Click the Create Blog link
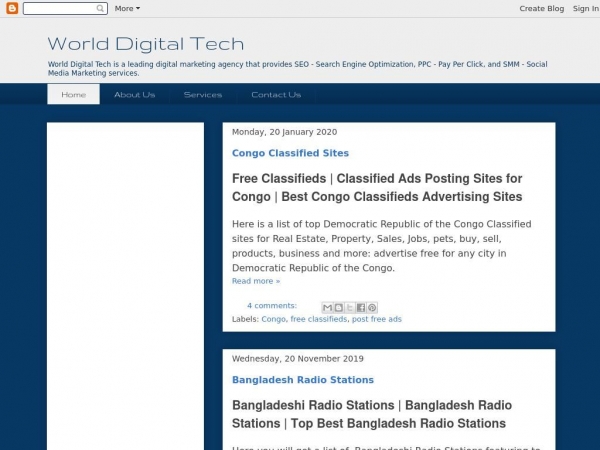Viewport: 600px width, 450px height. pos(541,8)
